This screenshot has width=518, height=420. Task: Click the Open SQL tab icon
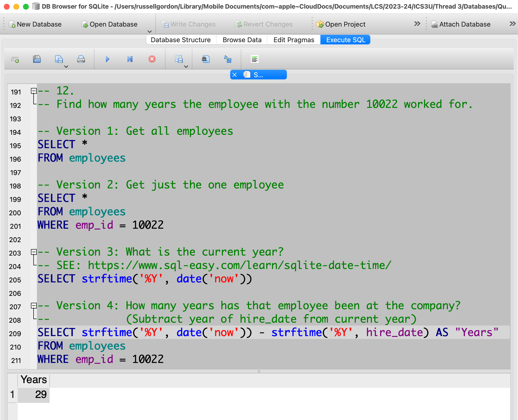[15, 59]
